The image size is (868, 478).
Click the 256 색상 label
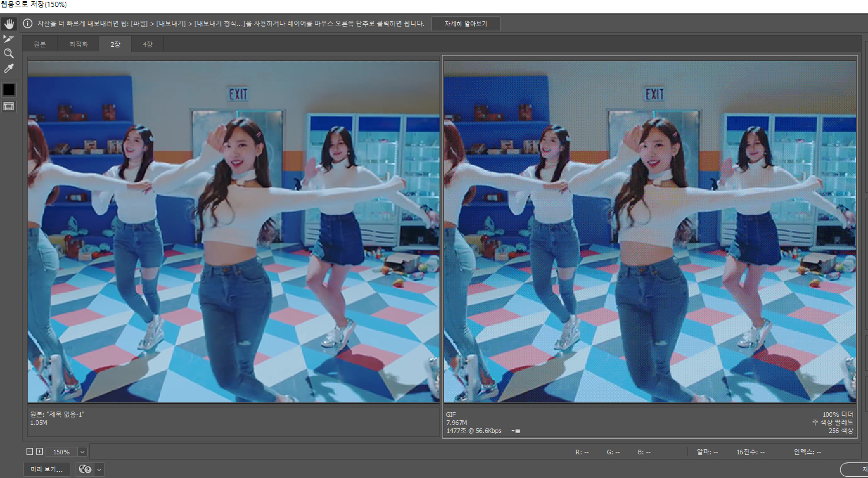pos(841,431)
